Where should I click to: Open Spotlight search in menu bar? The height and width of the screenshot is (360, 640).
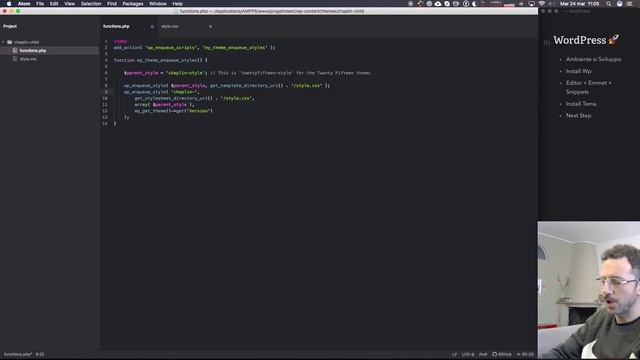pos(609,4)
